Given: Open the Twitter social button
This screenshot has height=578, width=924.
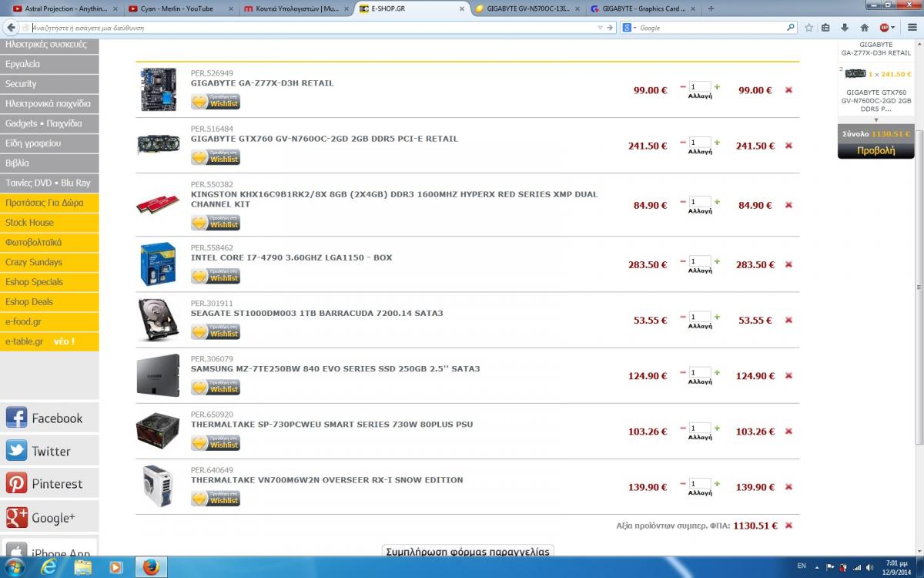Looking at the screenshot, I should click(x=49, y=451).
